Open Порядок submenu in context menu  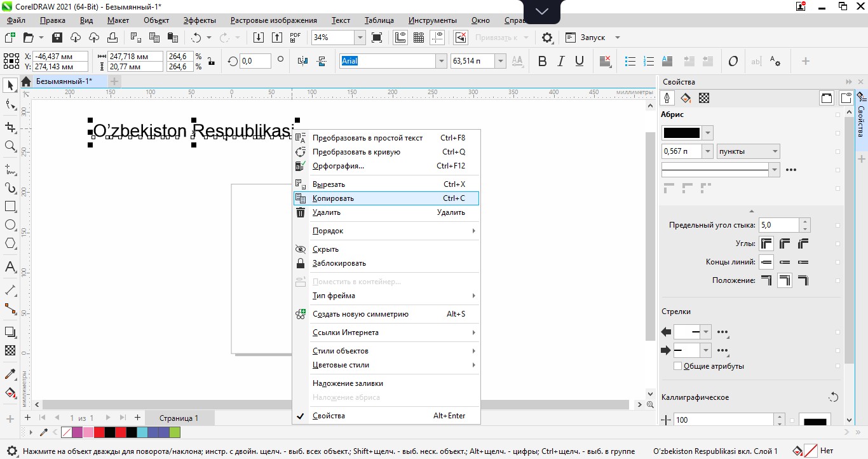[x=386, y=231]
